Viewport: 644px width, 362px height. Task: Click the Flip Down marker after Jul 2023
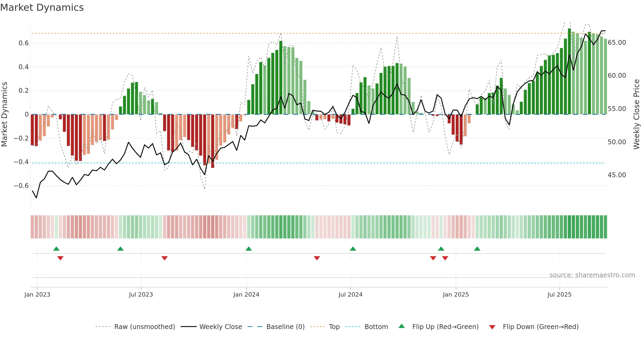point(164,258)
